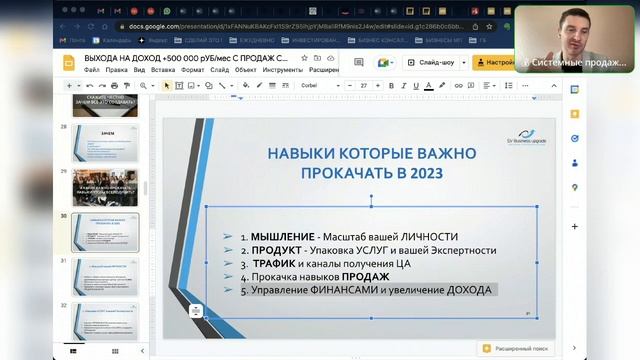The width and height of the screenshot is (640, 360).
Task: Show more toolbar options
Action: tap(525, 85)
